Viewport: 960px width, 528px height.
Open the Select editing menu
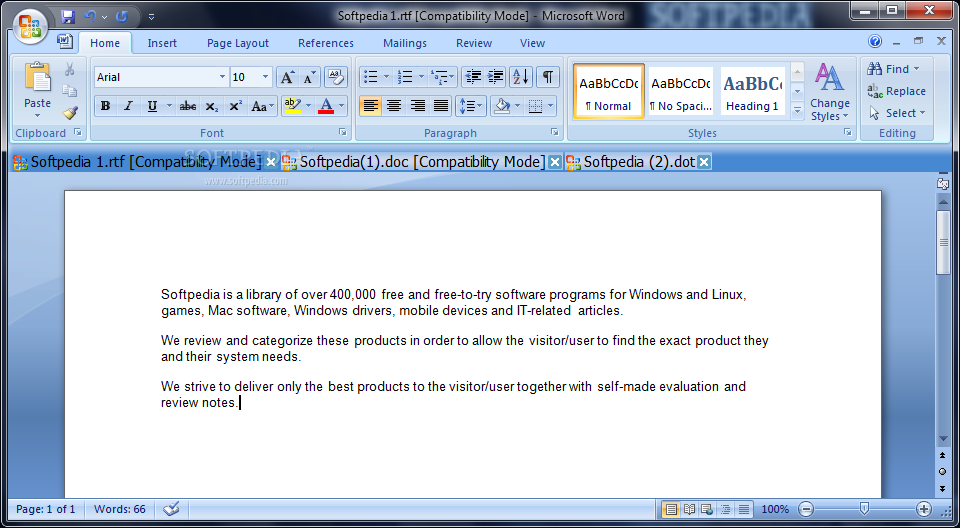coord(896,113)
